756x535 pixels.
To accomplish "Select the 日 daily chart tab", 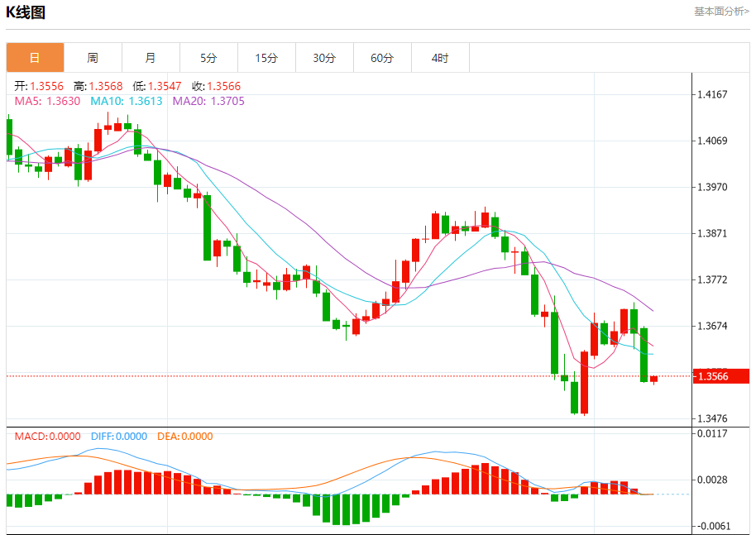I will click(35, 58).
